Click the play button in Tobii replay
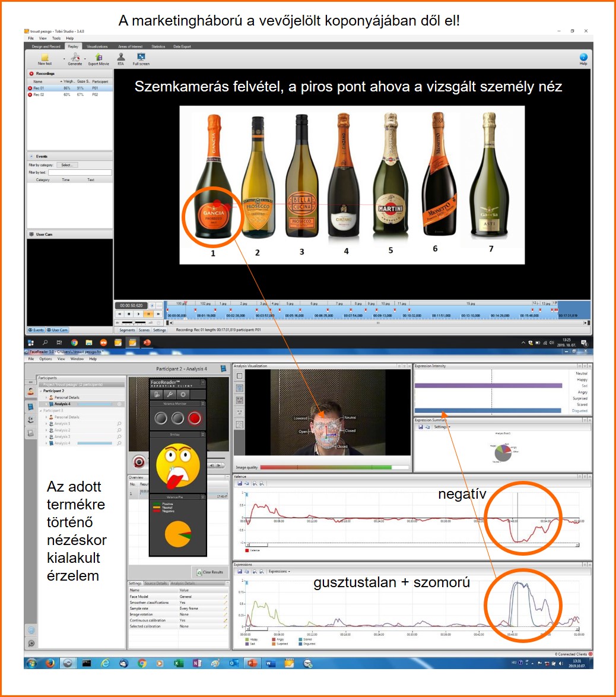 coord(139,314)
